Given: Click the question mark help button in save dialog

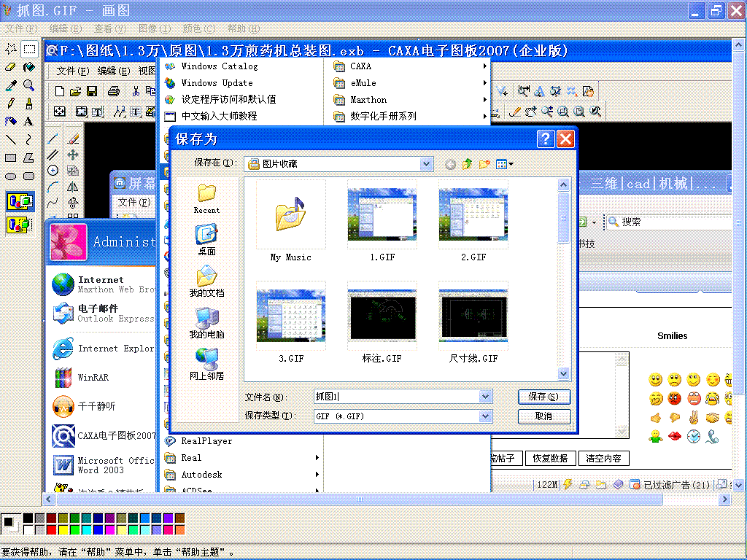Looking at the screenshot, I should (546, 139).
